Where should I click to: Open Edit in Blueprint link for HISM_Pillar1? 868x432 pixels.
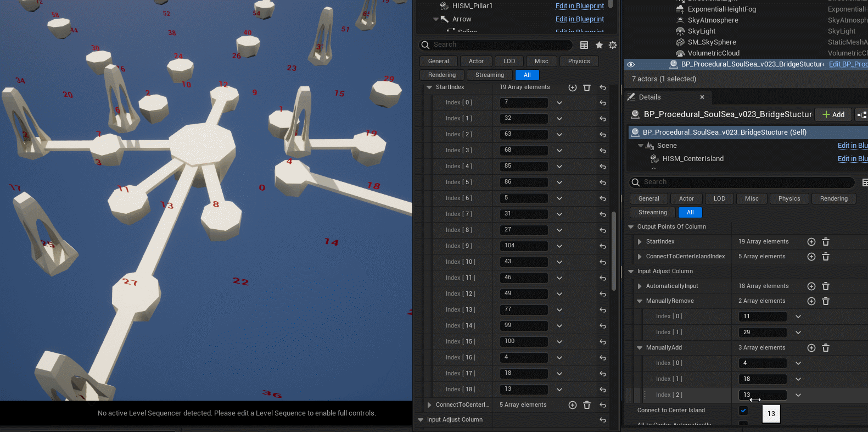point(580,6)
